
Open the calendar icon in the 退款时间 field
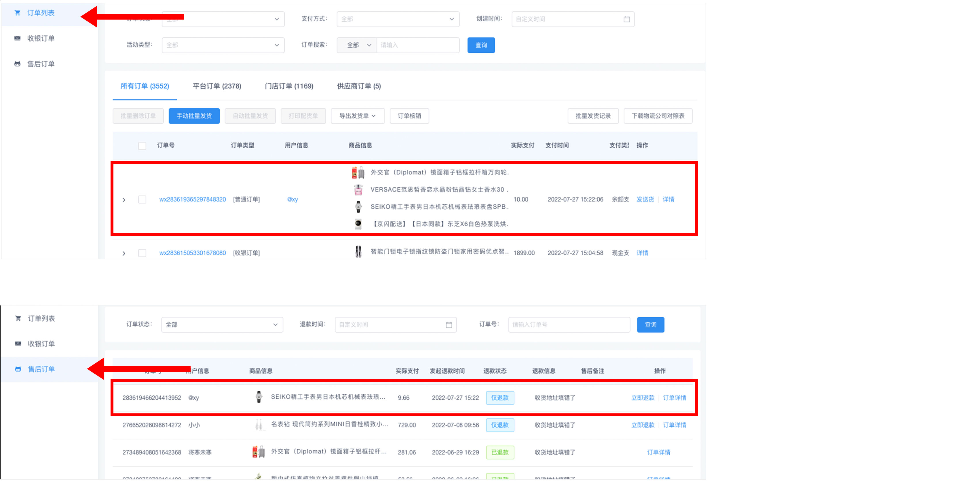pos(449,324)
